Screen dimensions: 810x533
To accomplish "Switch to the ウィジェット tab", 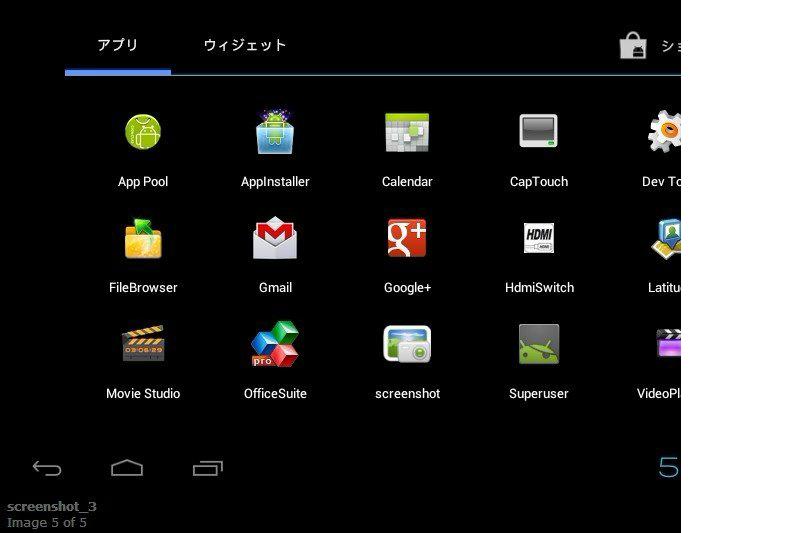I will pos(245,46).
